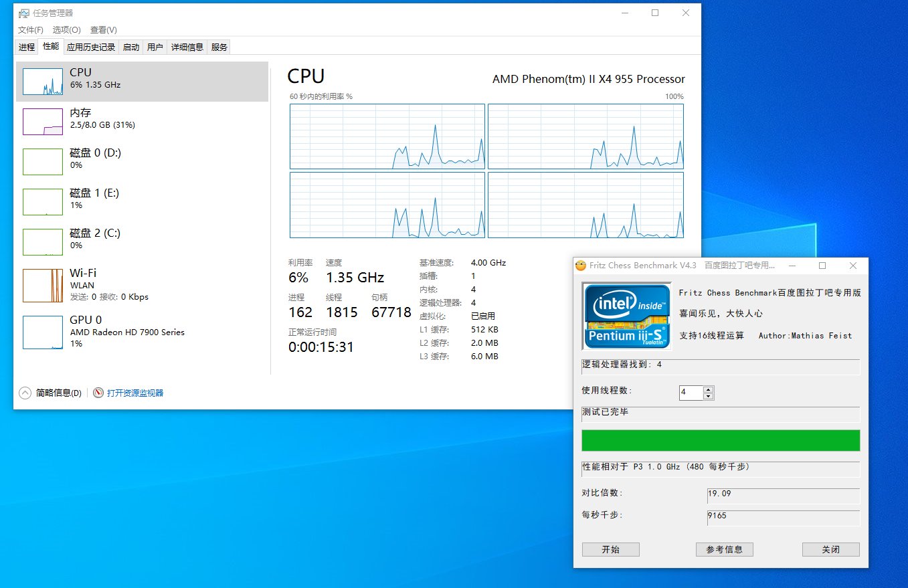
Task: Switch to the 进程 tab
Action: (27, 47)
